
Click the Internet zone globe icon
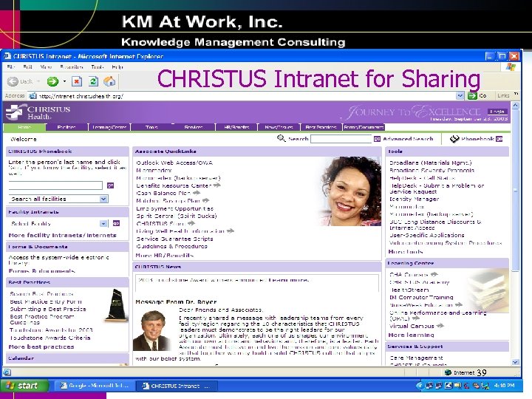[448, 372]
